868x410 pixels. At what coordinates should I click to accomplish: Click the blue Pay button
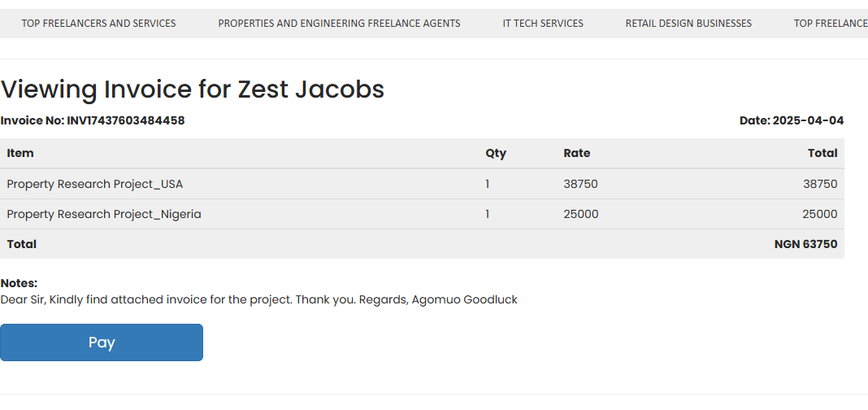tap(102, 342)
